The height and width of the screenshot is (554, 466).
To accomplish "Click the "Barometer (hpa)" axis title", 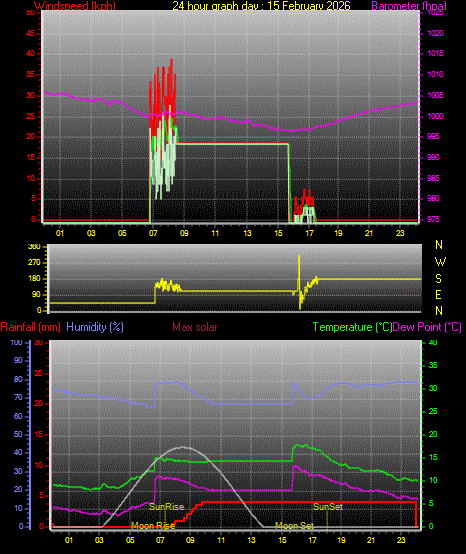I will point(409,6).
